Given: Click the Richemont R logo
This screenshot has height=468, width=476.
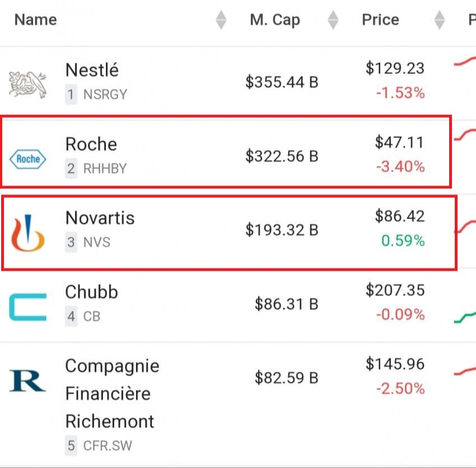Looking at the screenshot, I should (x=27, y=381).
